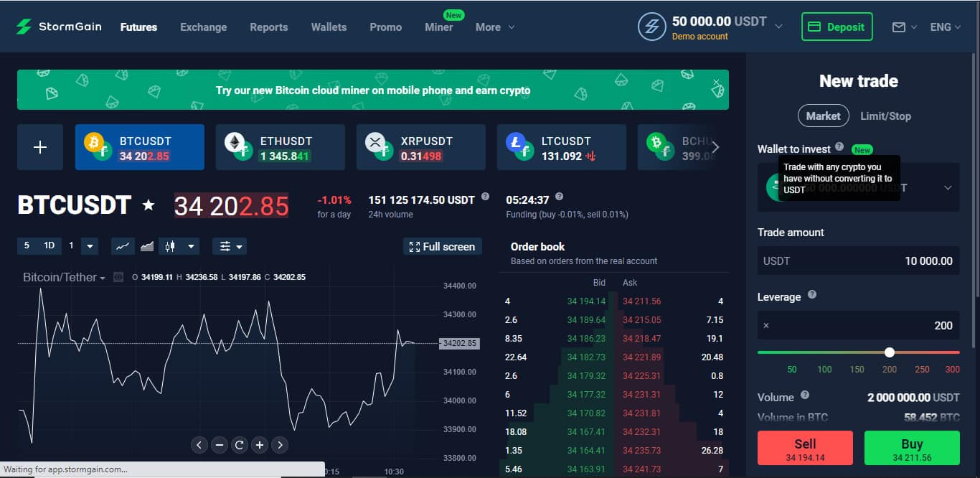
Task: Expand the wallet to invest dropdown
Action: pos(948,187)
